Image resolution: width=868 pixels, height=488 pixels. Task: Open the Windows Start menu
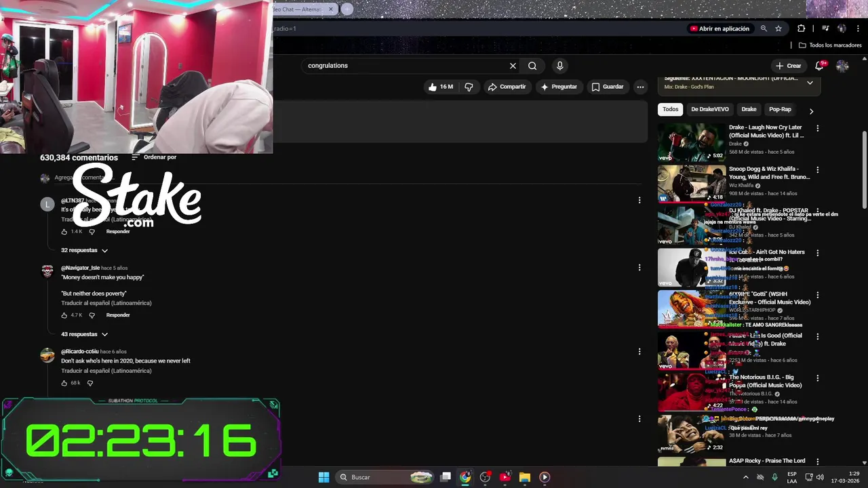click(323, 477)
